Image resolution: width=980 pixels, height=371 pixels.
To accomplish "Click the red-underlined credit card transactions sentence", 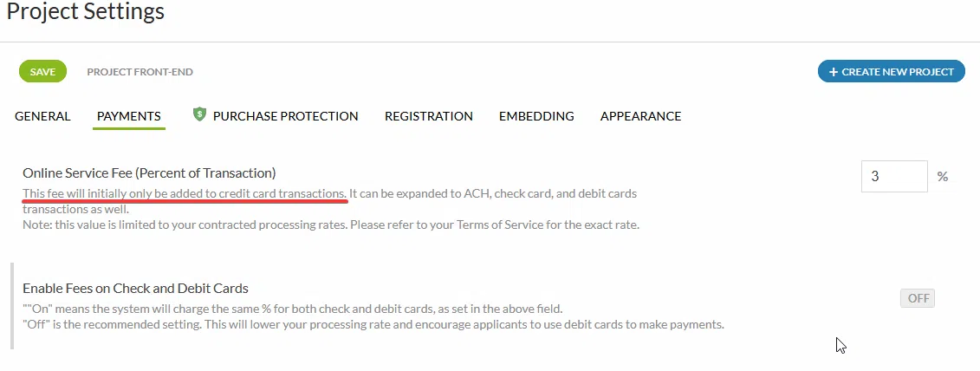I will (185, 192).
